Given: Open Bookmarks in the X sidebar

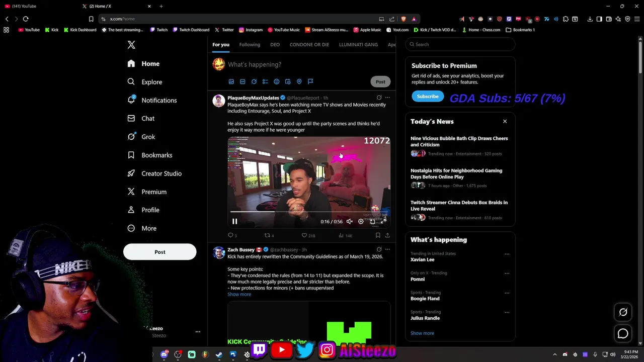Looking at the screenshot, I should pos(149,155).
